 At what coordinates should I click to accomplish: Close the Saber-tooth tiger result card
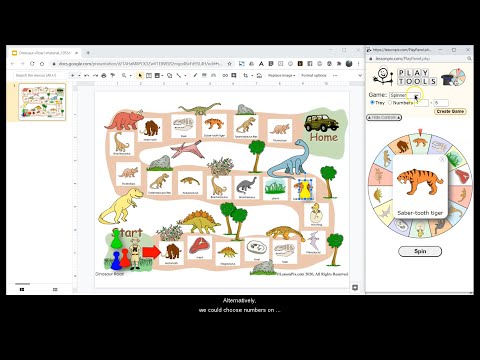click(x=442, y=159)
